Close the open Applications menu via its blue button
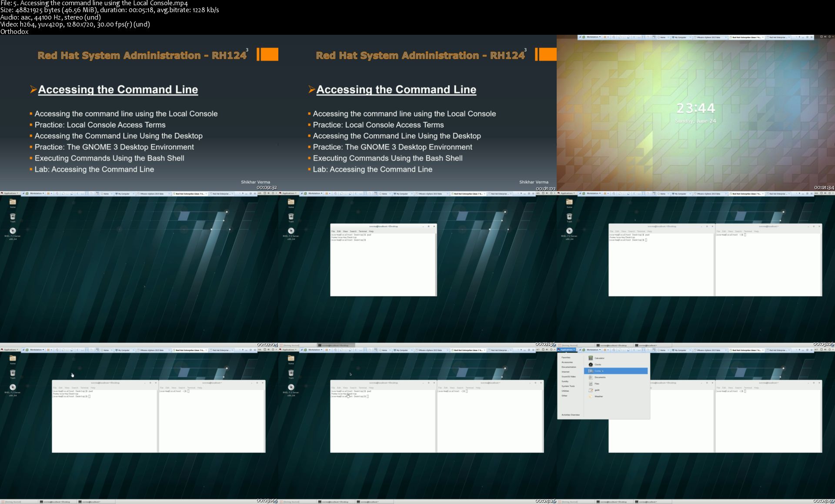The width and height of the screenshot is (835, 504). pyautogui.click(x=567, y=350)
